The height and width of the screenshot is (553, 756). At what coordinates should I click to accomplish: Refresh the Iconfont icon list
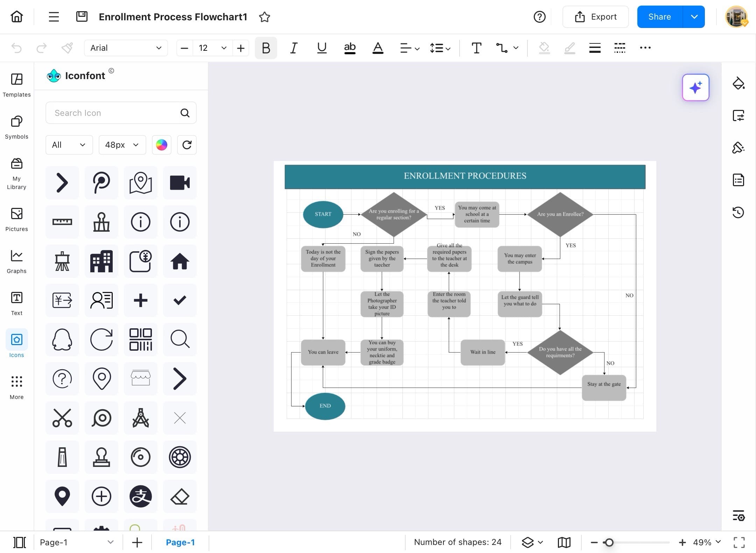187,145
